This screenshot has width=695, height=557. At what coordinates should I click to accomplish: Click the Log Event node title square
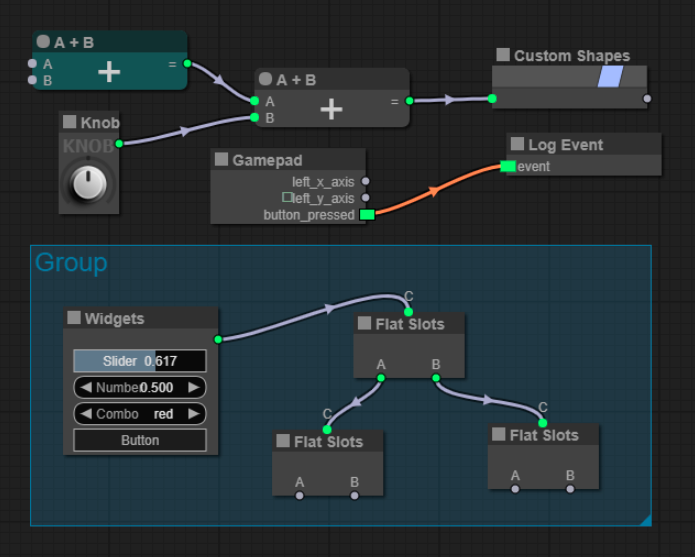[x=517, y=145]
